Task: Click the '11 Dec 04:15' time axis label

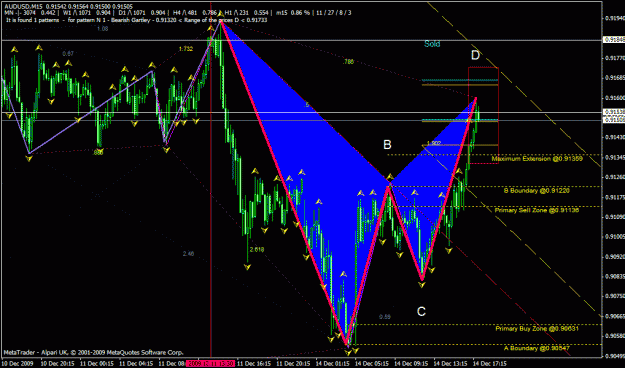Action: point(136,364)
